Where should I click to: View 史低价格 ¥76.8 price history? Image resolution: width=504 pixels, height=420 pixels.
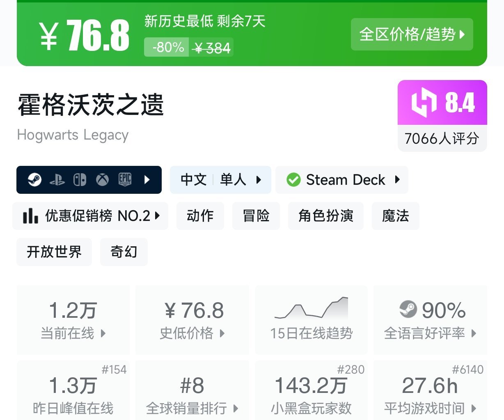tap(192, 319)
